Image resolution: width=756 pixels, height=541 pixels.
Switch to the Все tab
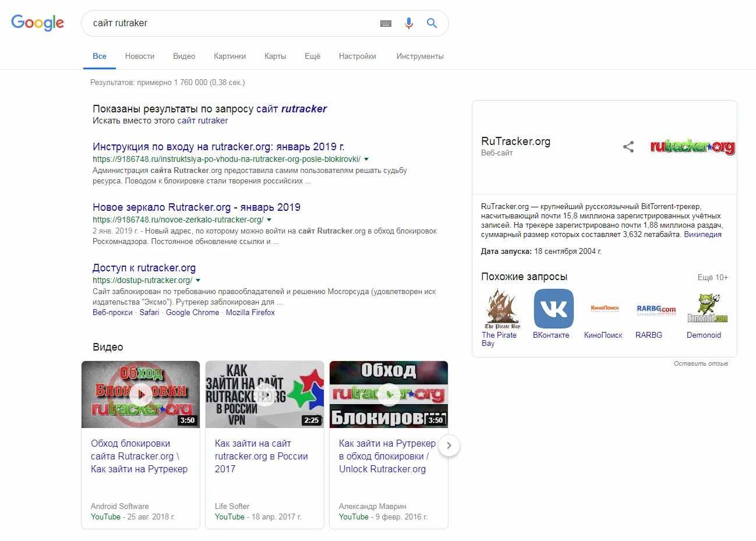[x=100, y=56]
